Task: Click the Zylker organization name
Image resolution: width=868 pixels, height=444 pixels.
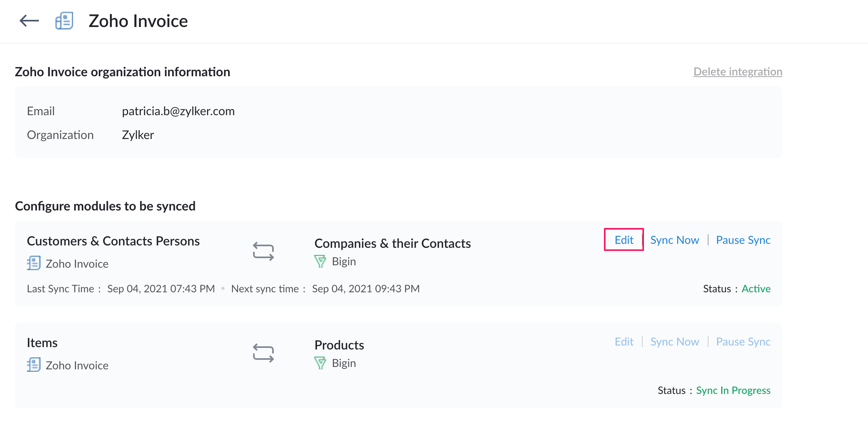Action: pos(138,135)
